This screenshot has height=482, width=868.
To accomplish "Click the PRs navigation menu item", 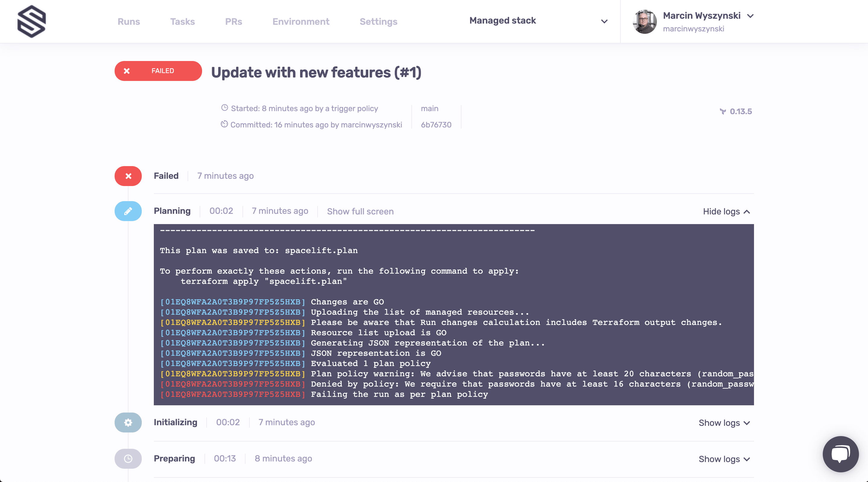I will [233, 21].
